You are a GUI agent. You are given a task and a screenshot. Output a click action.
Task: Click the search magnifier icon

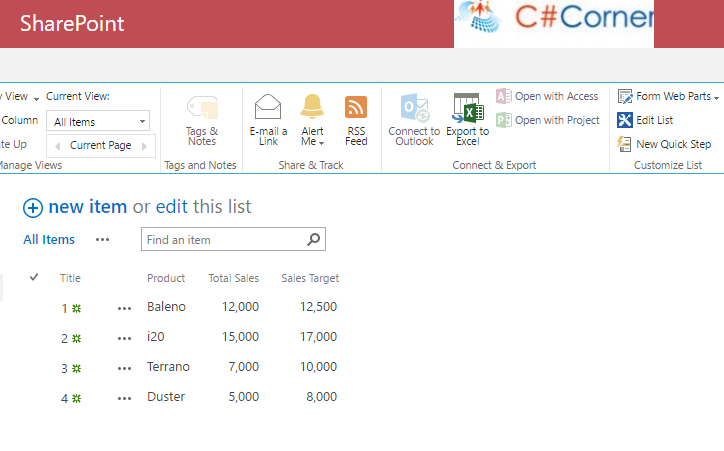314,239
